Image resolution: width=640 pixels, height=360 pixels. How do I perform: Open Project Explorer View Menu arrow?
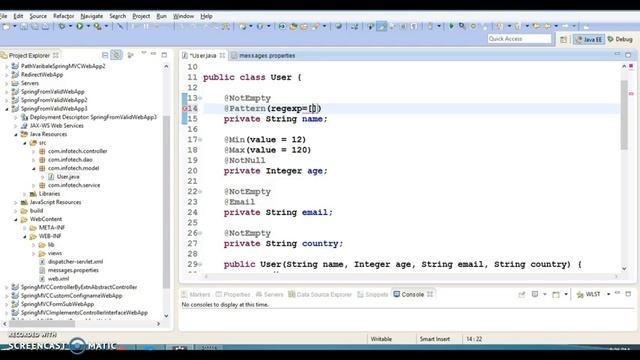coord(143,53)
